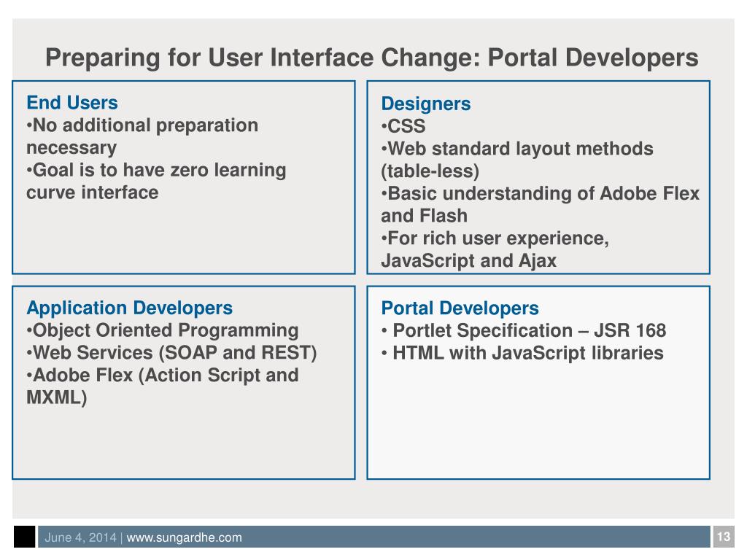Screen dimensions: 747x560
Task: Click the 'Object Oriented Programming' bullet
Action: [163, 330]
